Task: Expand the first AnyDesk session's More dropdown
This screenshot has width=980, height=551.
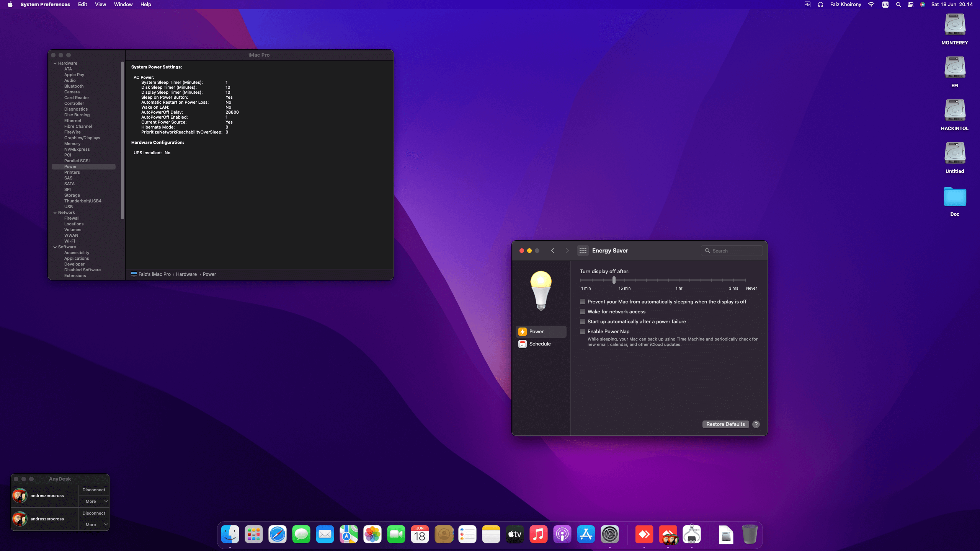Action: click(x=94, y=501)
